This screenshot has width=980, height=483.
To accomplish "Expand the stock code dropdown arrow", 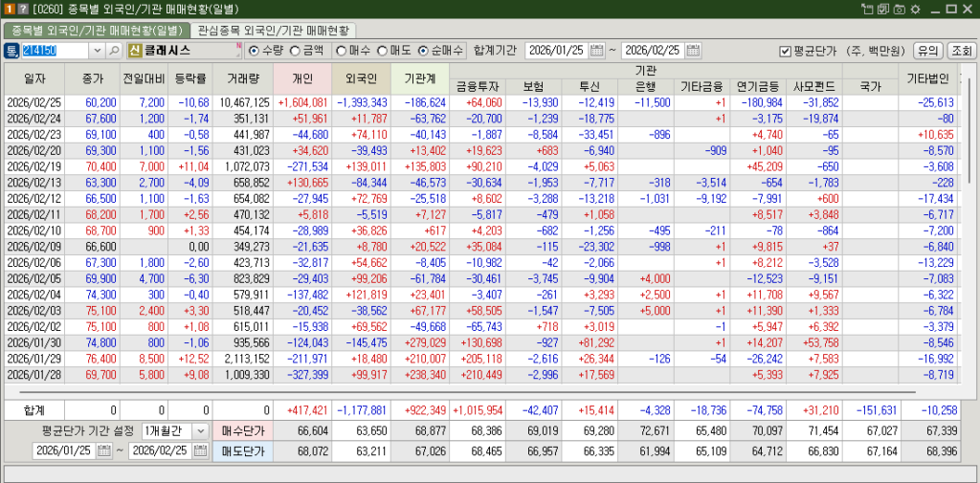I will (99, 51).
